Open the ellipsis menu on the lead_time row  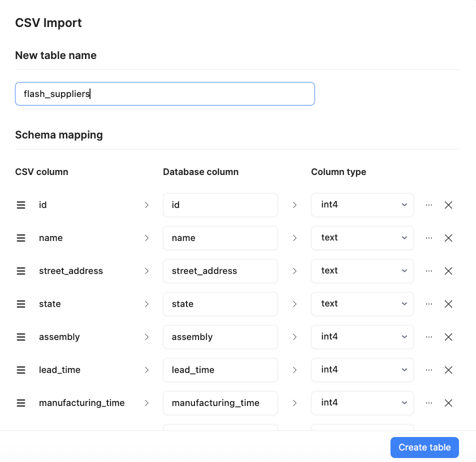tap(429, 369)
